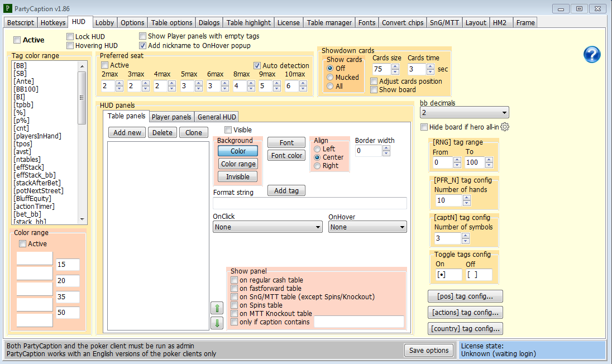Screen dimensions: 612x364
Task: Open the bb decimals dropdown
Action: point(465,113)
